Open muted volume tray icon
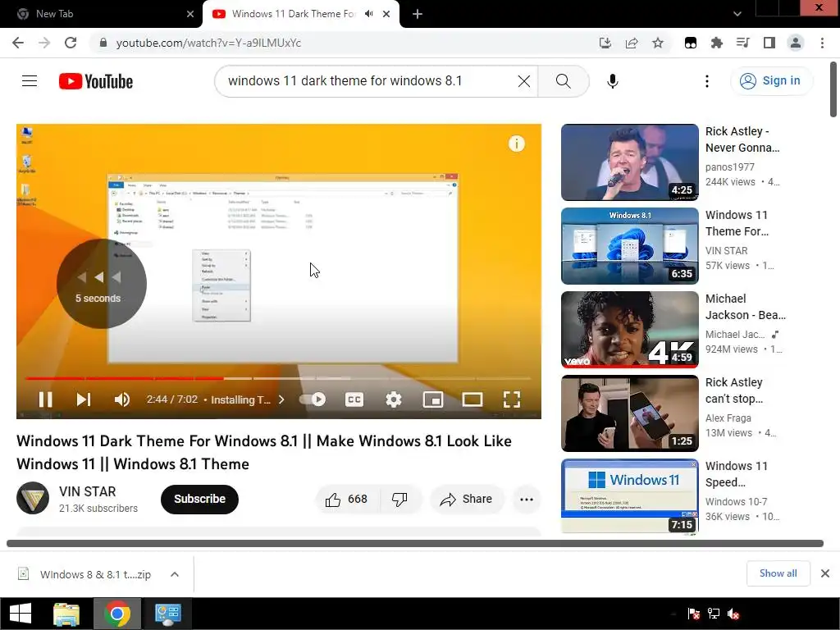 coord(734,614)
